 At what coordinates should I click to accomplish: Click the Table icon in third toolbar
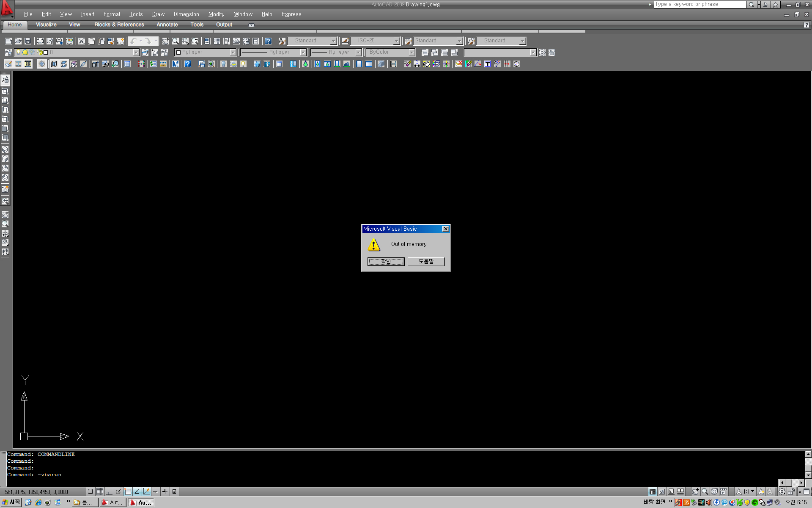(127, 64)
